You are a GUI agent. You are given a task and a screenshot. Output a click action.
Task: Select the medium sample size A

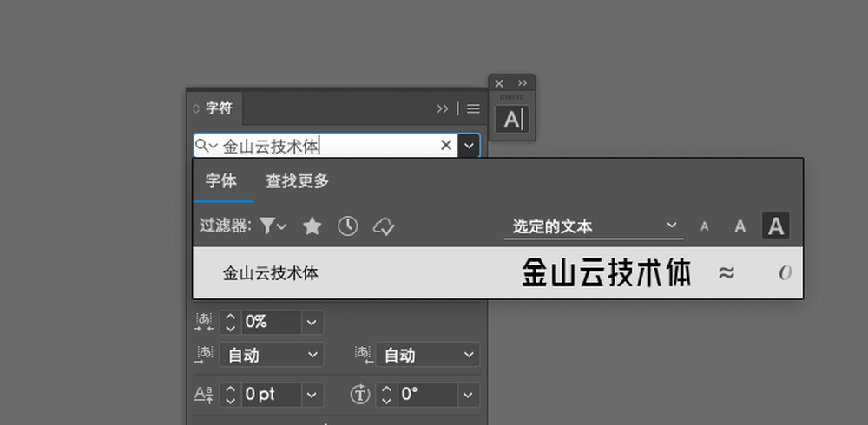tap(740, 226)
